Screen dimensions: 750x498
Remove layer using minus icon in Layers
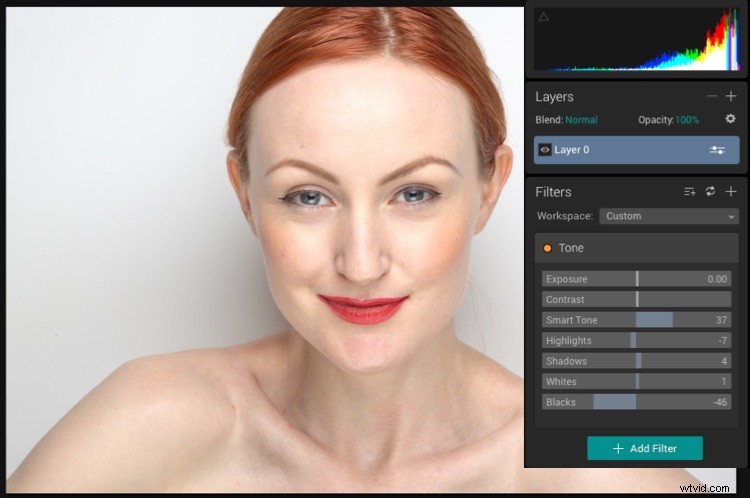click(712, 96)
